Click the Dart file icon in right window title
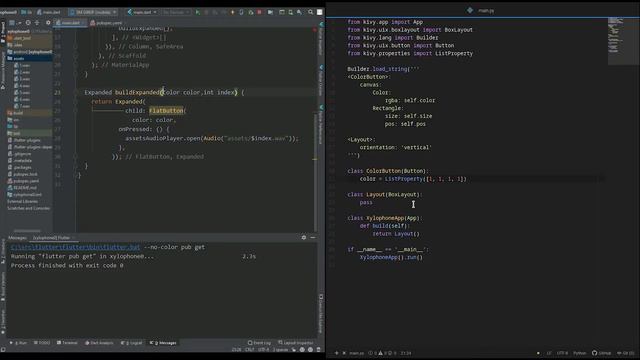The height and width of the screenshot is (360, 640). click(x=470, y=10)
